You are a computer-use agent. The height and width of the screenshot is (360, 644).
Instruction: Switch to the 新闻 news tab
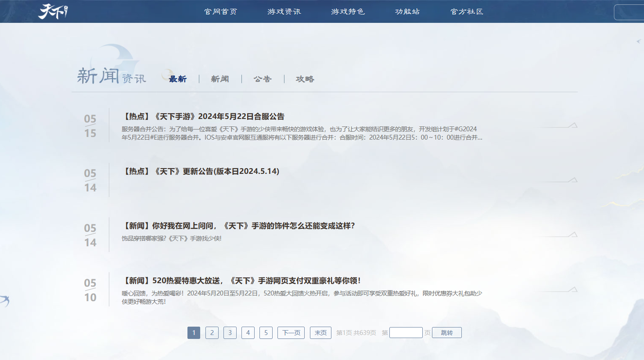point(220,79)
